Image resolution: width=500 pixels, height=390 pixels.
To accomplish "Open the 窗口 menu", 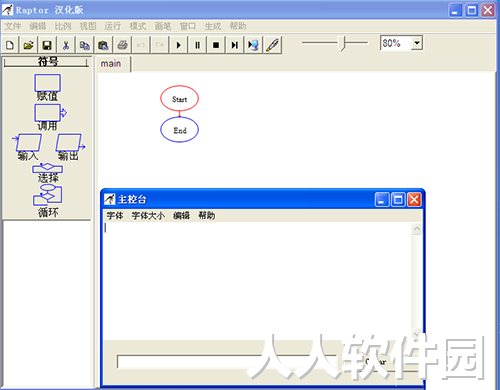I will point(188,26).
